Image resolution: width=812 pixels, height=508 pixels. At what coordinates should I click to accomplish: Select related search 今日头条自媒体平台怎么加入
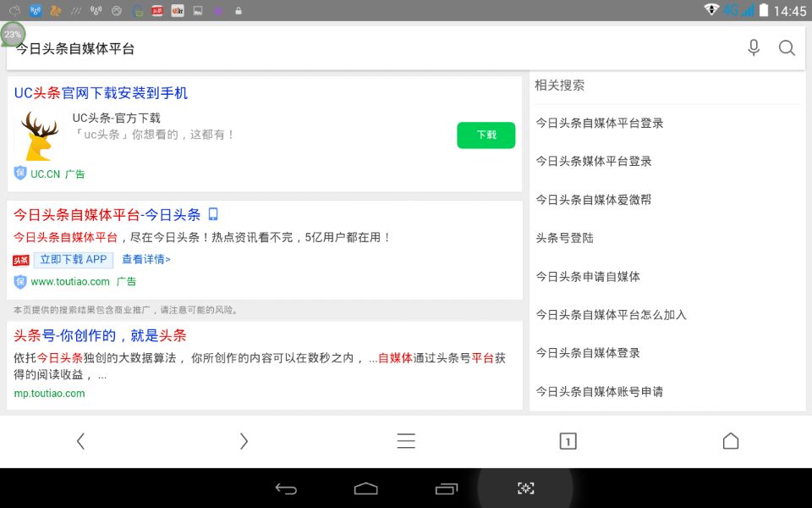point(611,315)
